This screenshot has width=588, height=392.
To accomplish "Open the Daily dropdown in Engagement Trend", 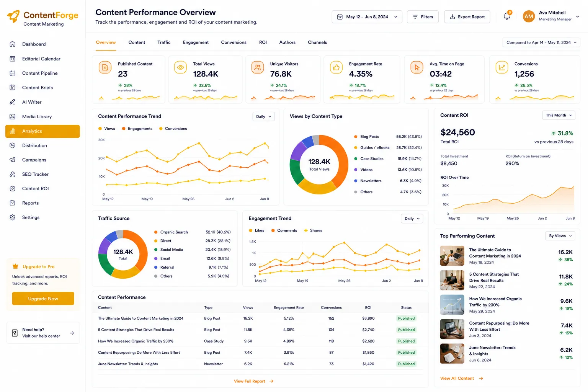I will [412, 219].
